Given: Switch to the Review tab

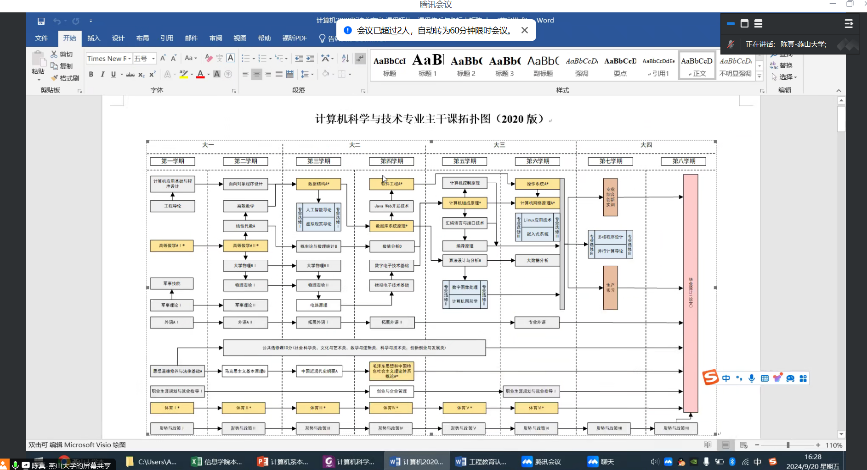Looking at the screenshot, I should point(215,38).
